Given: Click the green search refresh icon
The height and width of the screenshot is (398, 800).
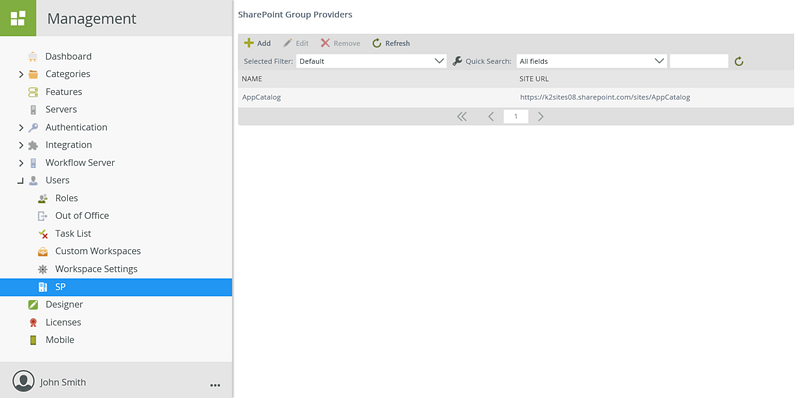Looking at the screenshot, I should point(739,62).
